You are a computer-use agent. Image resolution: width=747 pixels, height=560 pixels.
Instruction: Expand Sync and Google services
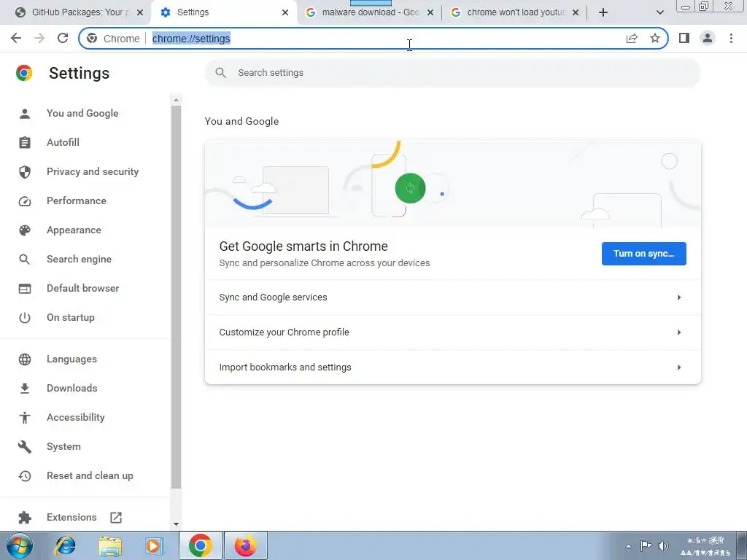click(x=452, y=297)
